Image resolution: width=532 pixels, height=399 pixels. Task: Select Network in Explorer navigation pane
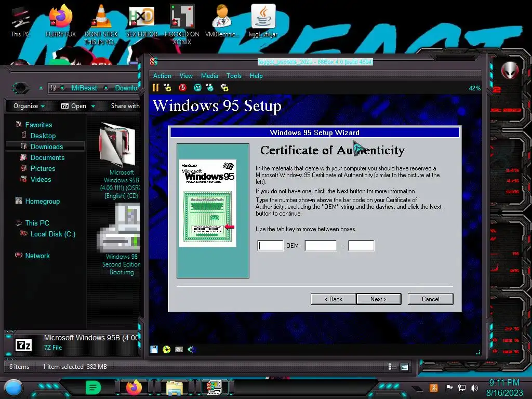pos(37,256)
